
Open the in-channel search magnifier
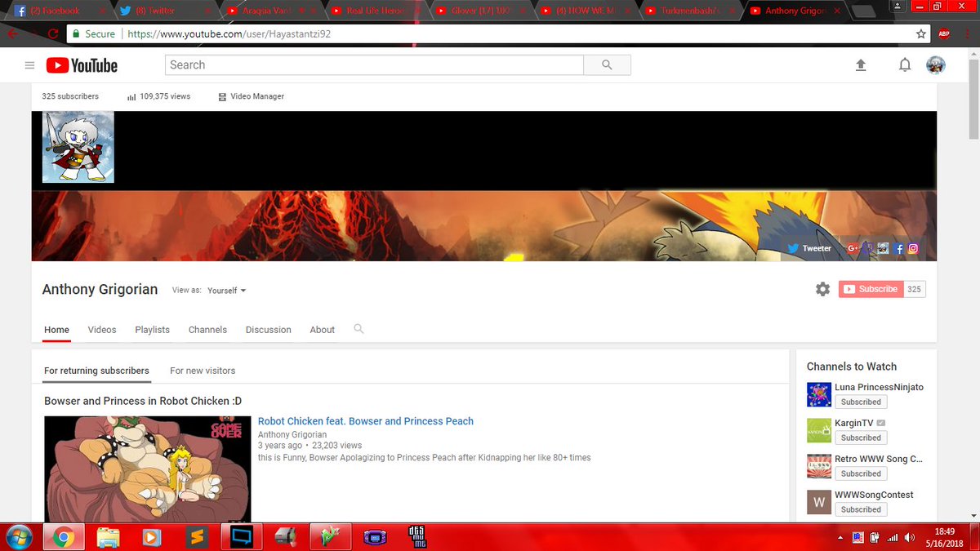click(359, 329)
